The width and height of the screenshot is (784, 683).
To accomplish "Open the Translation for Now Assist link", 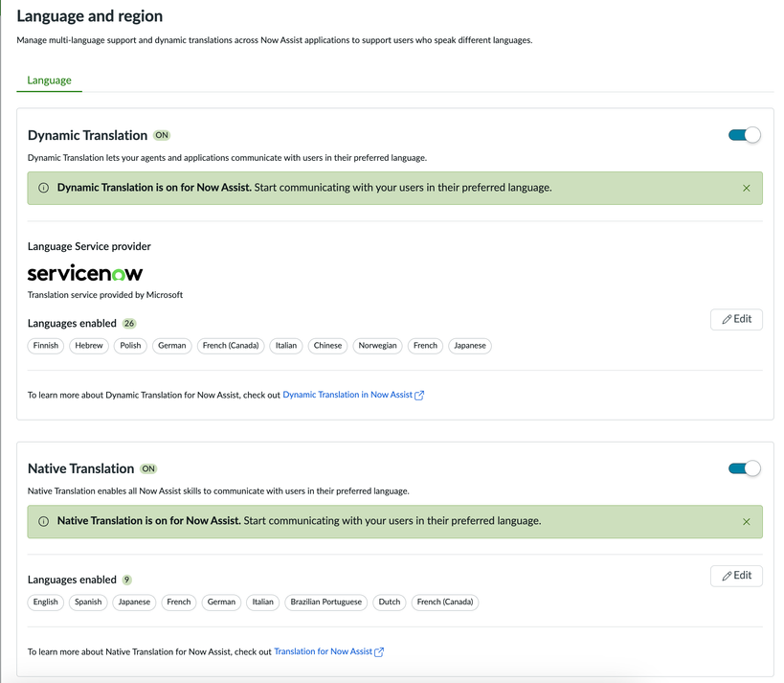I will [x=329, y=651].
